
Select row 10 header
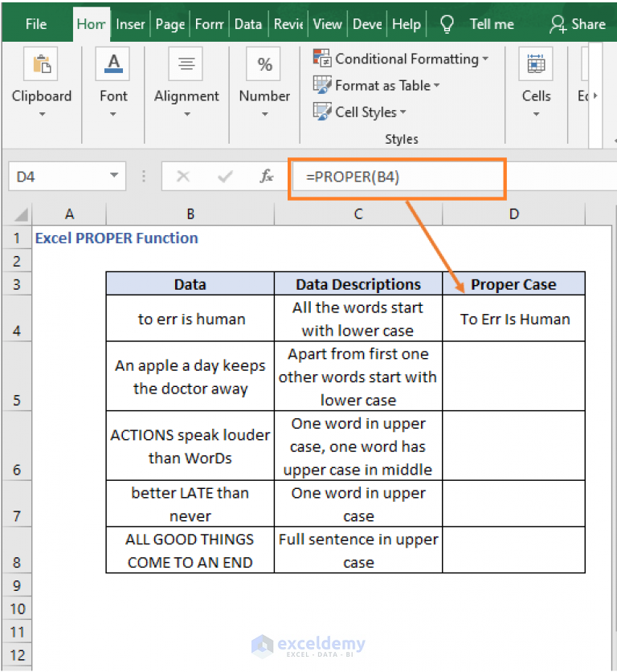tap(17, 609)
